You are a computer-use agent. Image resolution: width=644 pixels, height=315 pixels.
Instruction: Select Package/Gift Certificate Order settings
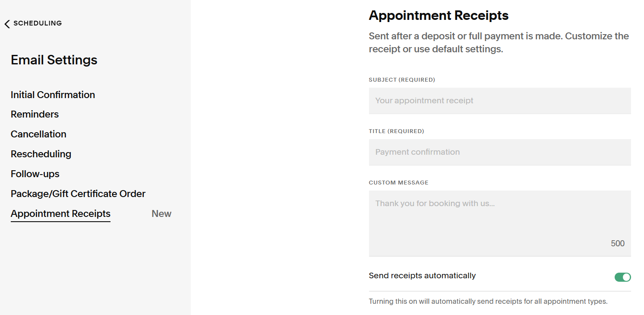pyautogui.click(x=78, y=194)
